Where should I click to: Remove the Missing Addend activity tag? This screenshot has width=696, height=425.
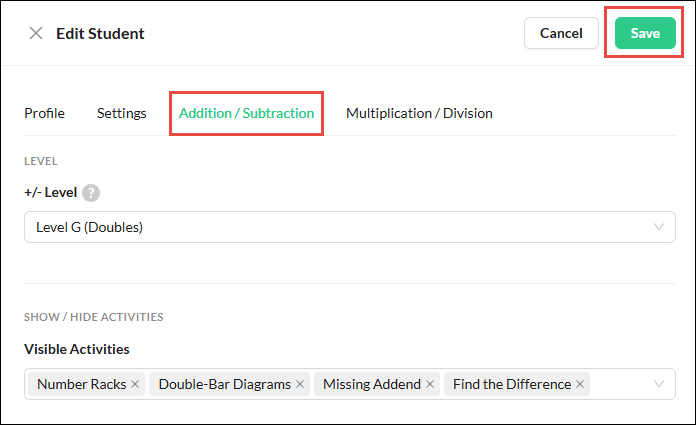[430, 384]
